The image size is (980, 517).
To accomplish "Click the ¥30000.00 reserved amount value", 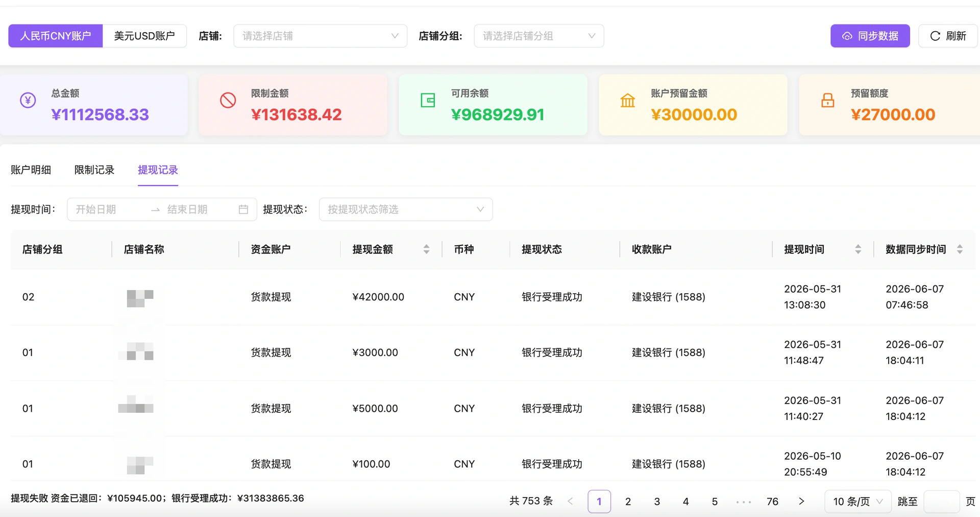I will [x=694, y=114].
